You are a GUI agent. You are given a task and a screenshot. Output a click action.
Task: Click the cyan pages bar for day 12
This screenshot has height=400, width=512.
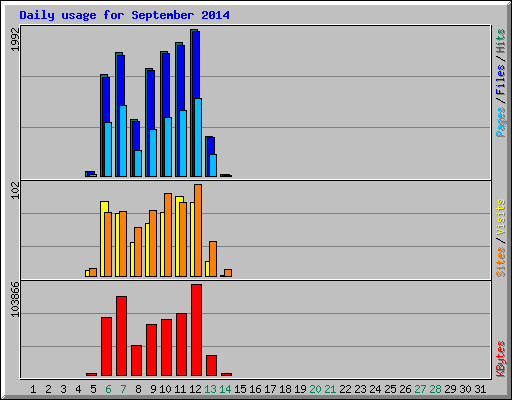(198, 137)
